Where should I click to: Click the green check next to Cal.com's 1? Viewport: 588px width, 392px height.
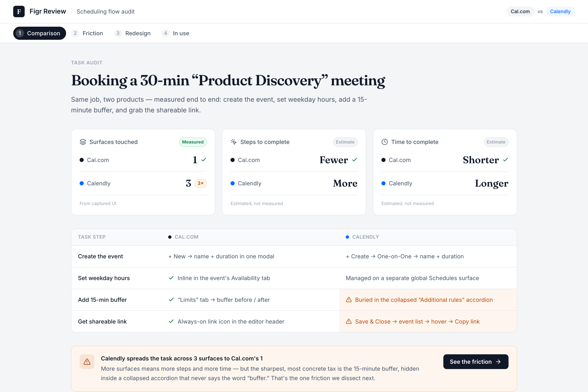pyautogui.click(x=204, y=160)
